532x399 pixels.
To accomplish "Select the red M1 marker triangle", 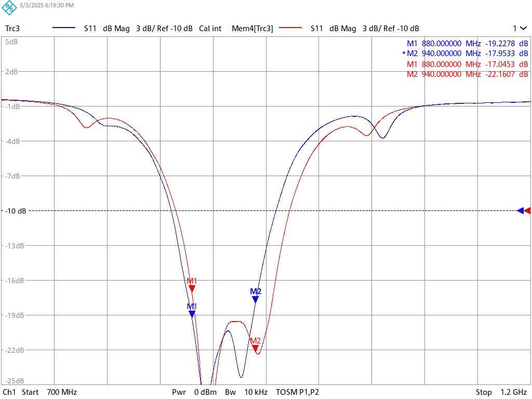I will pyautogui.click(x=192, y=289).
